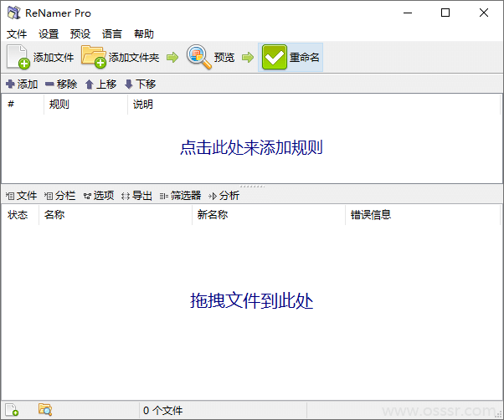The height and width of the screenshot is (420, 504).
Task: Open the 设置 menu
Action: click(49, 33)
